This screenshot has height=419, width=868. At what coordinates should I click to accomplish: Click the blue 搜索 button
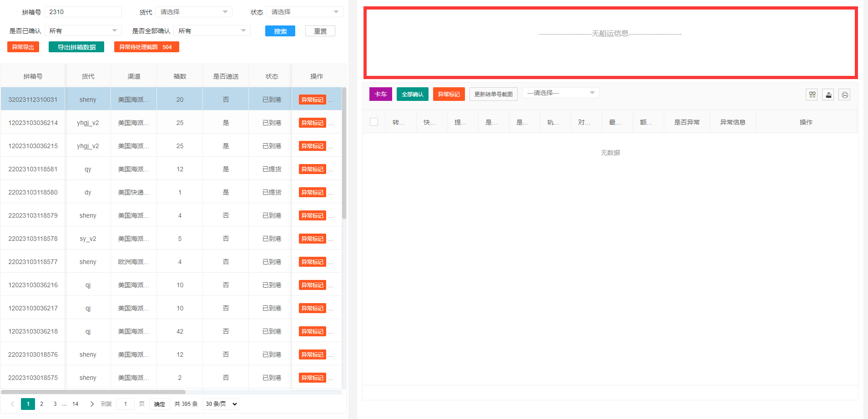[x=280, y=31]
